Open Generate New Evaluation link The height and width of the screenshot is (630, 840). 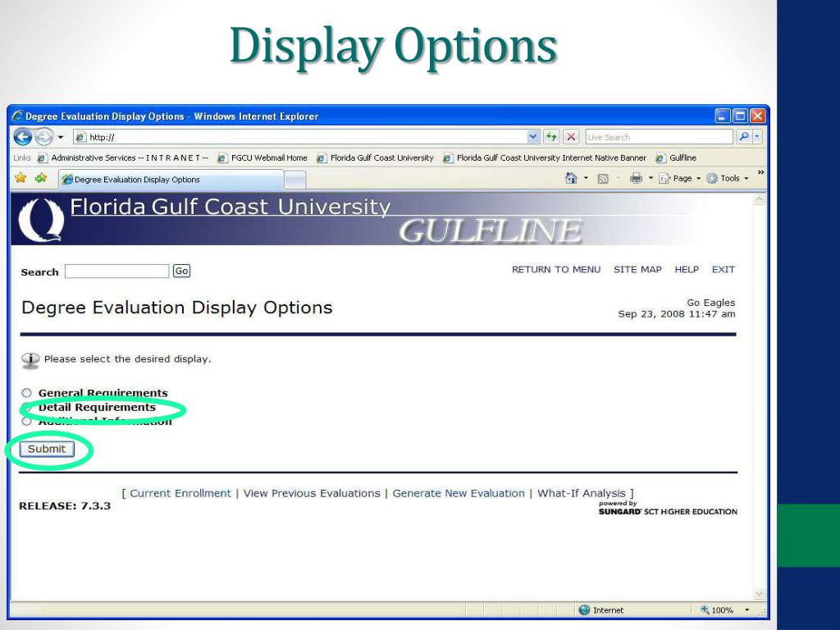pyautogui.click(x=459, y=493)
